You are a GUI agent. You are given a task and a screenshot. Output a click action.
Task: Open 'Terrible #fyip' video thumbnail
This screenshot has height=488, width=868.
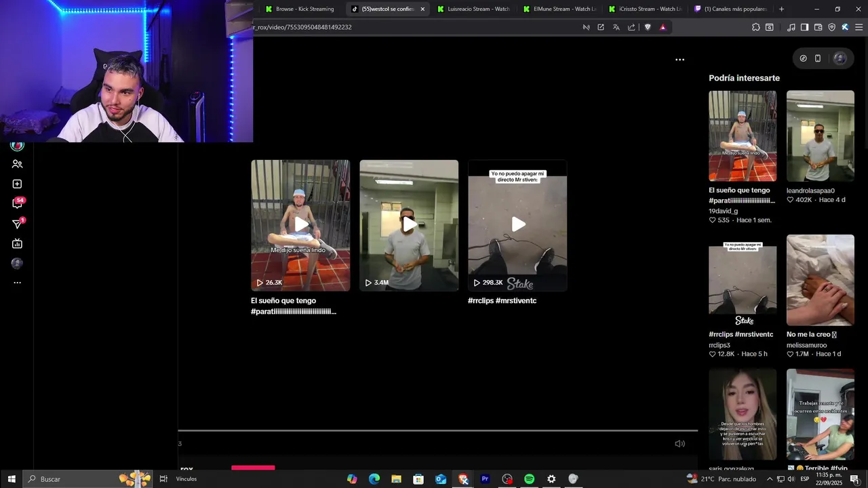(821, 414)
